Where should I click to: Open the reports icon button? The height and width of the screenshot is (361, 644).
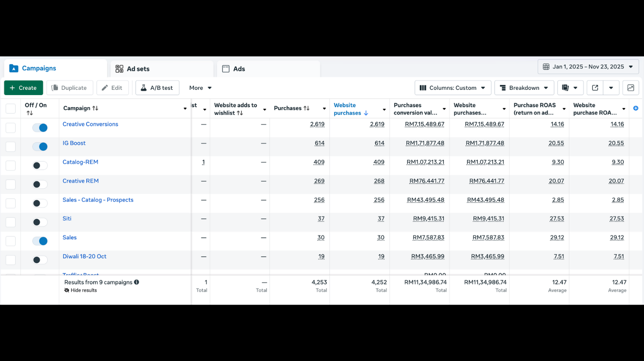pyautogui.click(x=566, y=88)
